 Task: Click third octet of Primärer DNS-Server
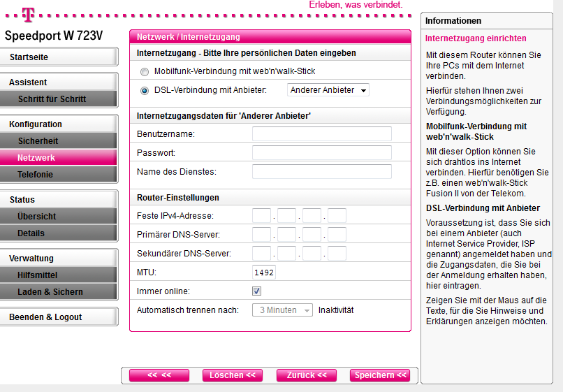click(312, 234)
